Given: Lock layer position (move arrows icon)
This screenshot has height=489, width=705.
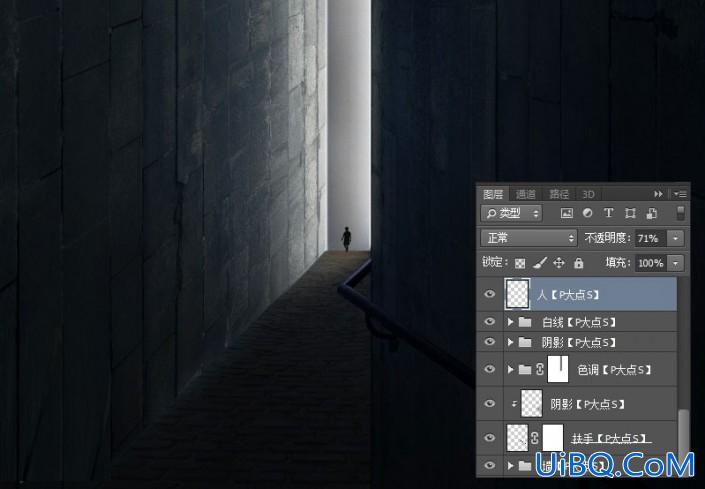Looking at the screenshot, I should (559, 262).
